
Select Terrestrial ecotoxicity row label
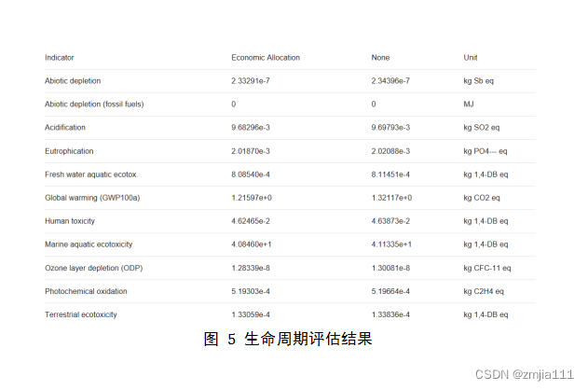coord(81,314)
